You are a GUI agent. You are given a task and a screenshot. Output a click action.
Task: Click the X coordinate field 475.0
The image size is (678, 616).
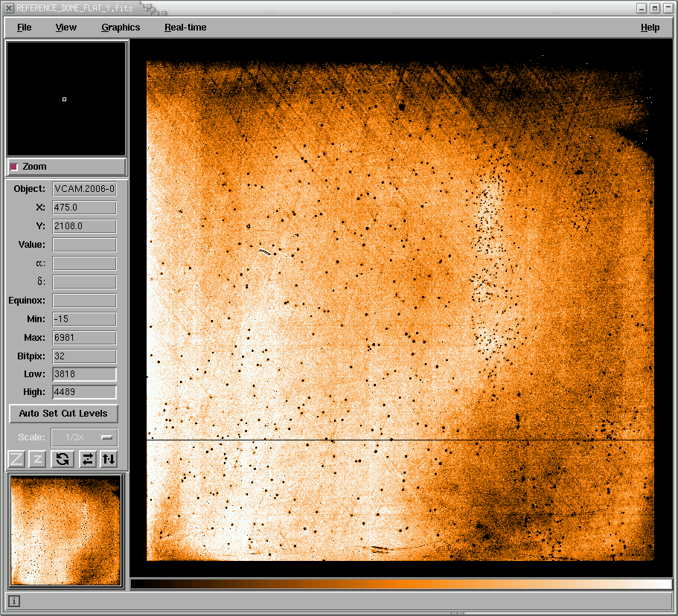coord(84,208)
